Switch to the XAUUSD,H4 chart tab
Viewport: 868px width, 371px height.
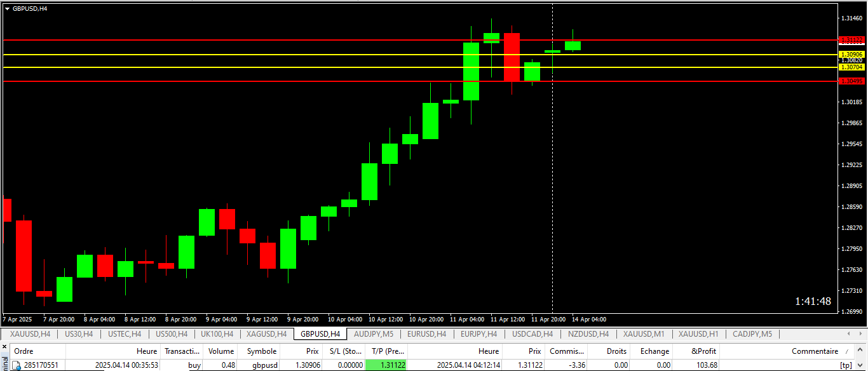(x=30, y=334)
